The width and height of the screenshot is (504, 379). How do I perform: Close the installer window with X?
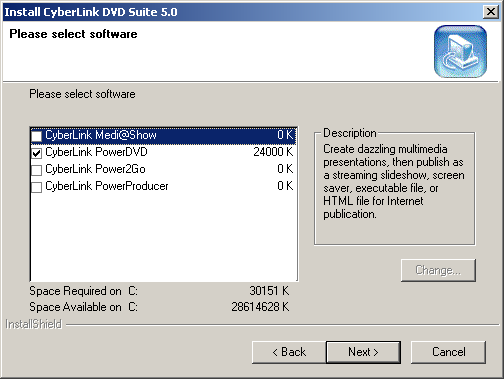click(x=491, y=12)
